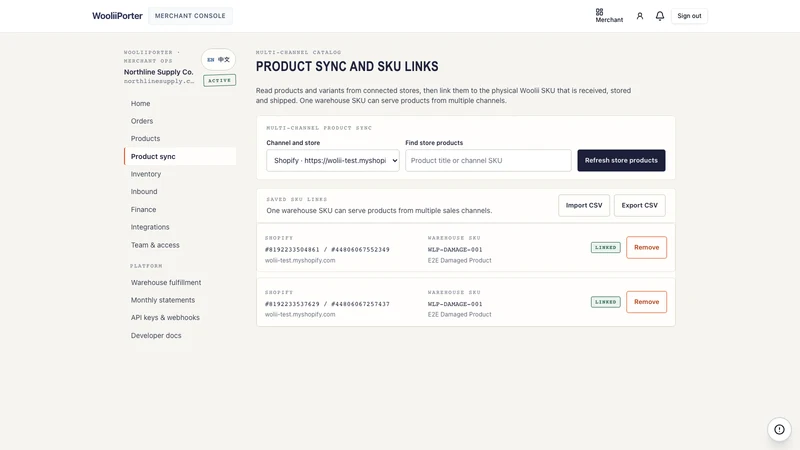Image resolution: width=800 pixels, height=450 pixels.
Task: Sign out of the merchant console
Action: coord(689,16)
